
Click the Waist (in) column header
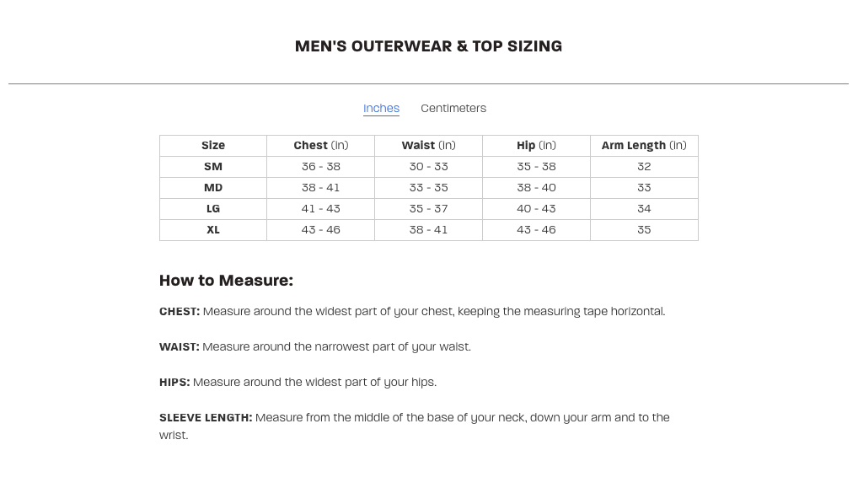(x=428, y=145)
